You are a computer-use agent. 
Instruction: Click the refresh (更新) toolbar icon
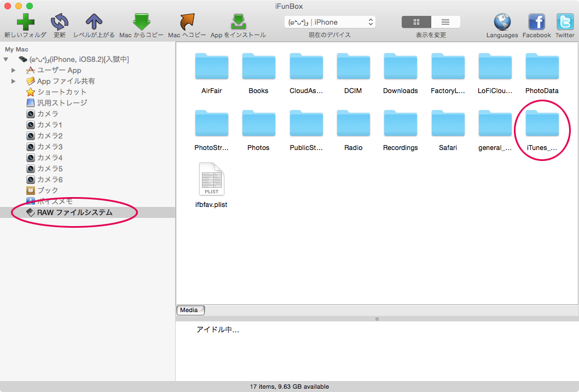click(x=60, y=22)
